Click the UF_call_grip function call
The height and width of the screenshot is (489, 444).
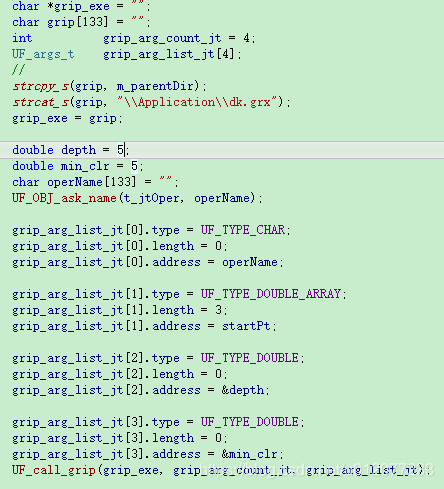pyautogui.click(x=54, y=470)
